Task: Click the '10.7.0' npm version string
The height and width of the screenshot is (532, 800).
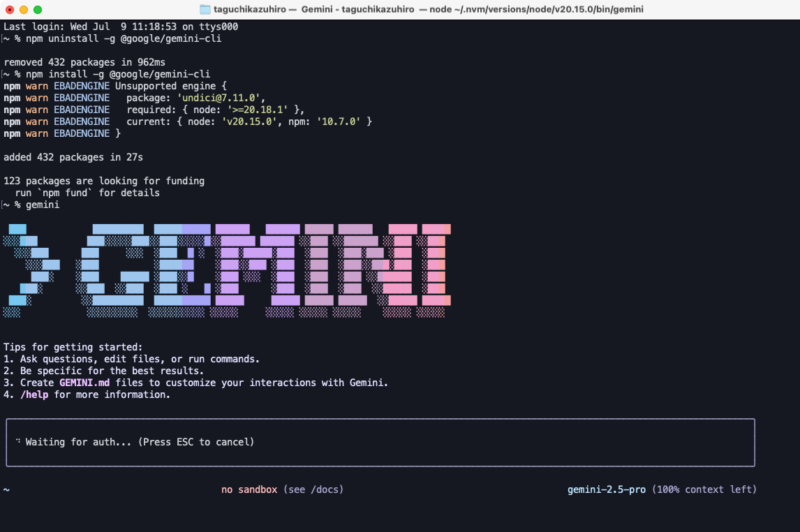Action: (339, 121)
